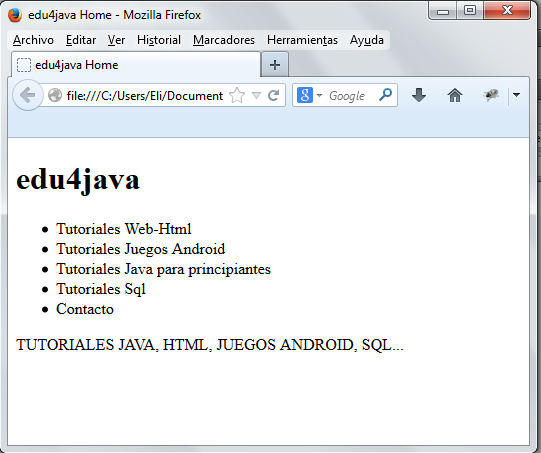Bookmark this page with the star icon
541x453 pixels.
point(237,95)
